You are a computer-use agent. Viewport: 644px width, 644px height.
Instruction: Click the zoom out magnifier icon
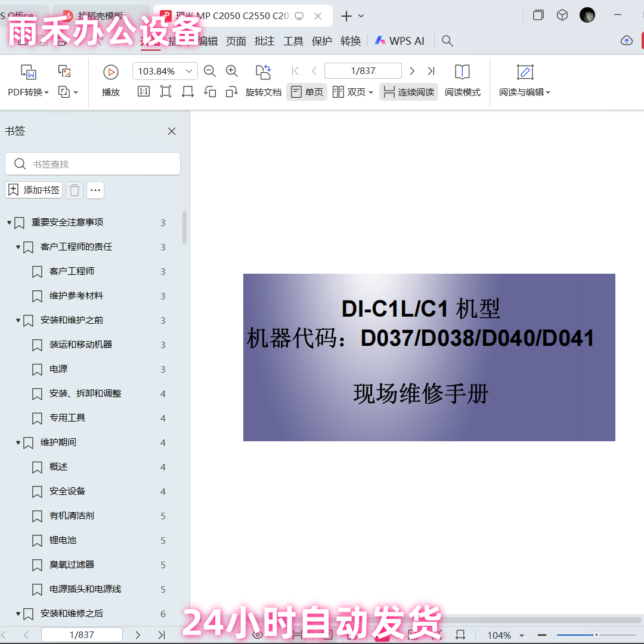209,70
